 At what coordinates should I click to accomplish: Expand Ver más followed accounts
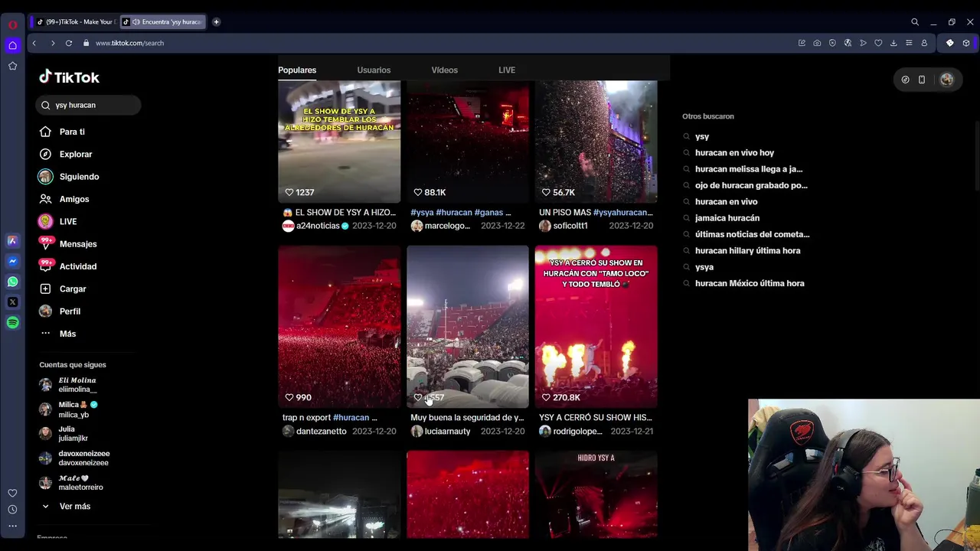(74, 507)
